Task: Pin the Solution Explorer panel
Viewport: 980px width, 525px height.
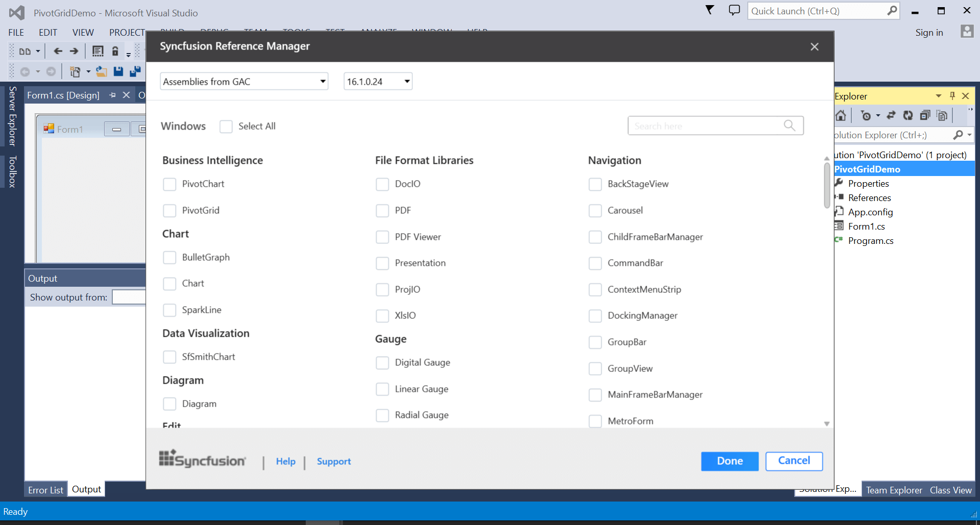Action: pos(952,96)
